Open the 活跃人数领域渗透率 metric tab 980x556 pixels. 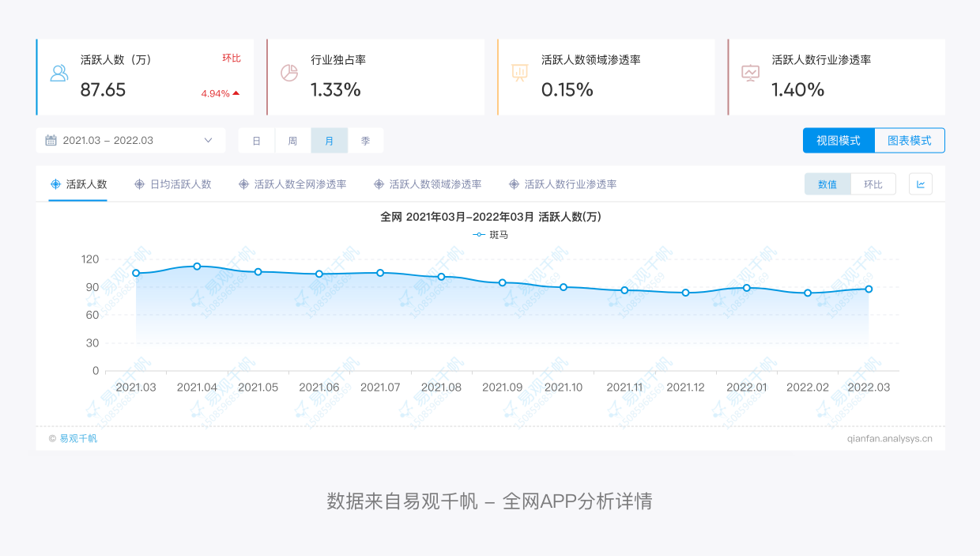click(x=435, y=183)
